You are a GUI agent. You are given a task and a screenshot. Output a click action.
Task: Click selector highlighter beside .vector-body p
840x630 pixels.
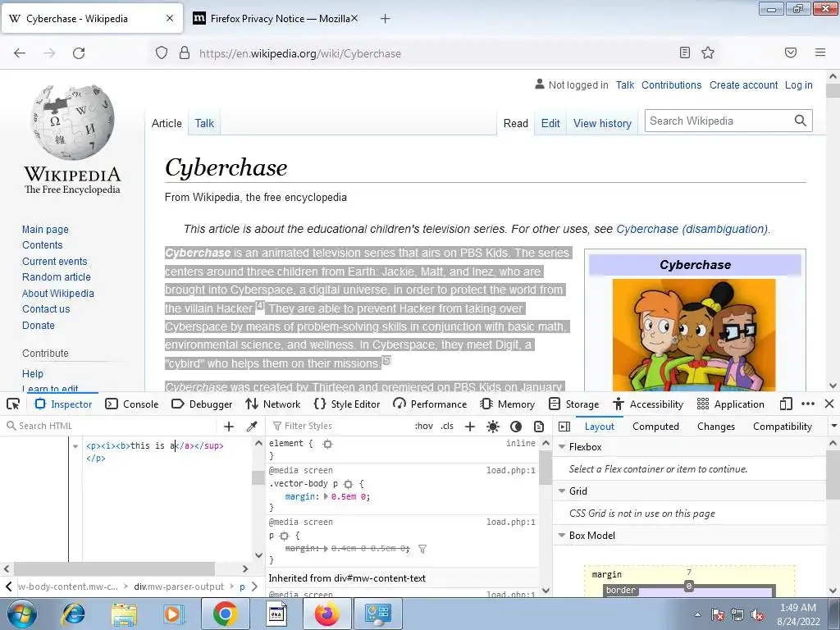[348, 484]
